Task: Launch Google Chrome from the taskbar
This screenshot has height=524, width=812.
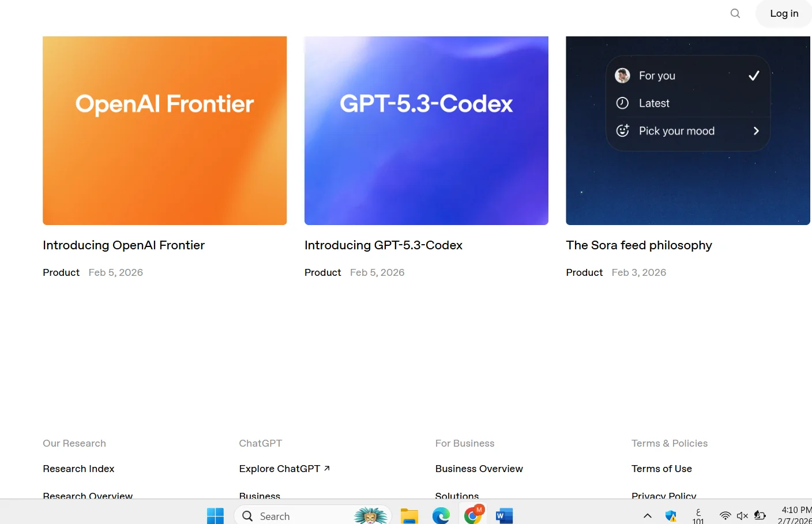Action: click(473, 515)
